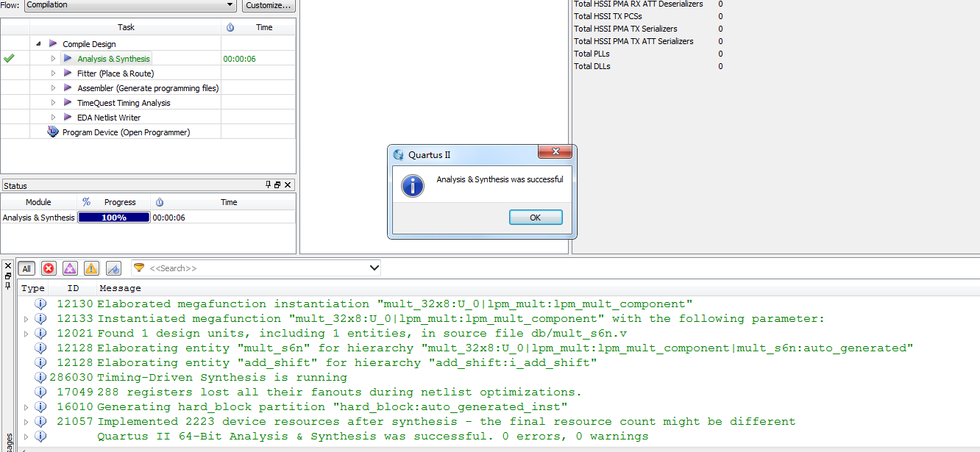Click the Module column header
The image size is (980, 452).
point(38,202)
